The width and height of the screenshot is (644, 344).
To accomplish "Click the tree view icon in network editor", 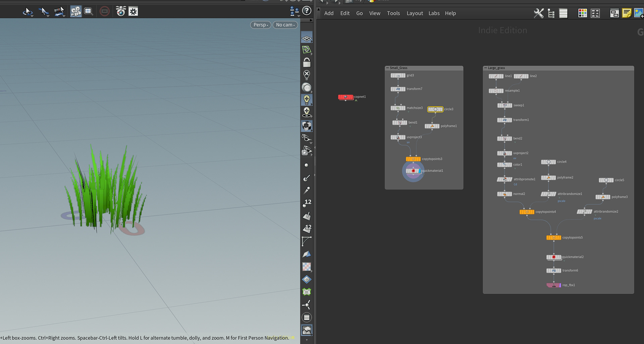I will (x=551, y=13).
